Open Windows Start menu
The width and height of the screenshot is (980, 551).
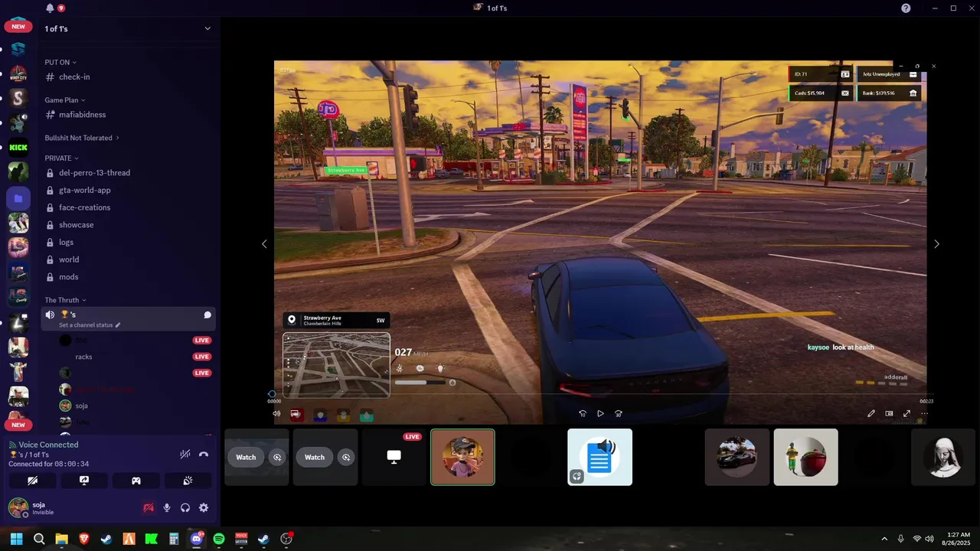16,539
